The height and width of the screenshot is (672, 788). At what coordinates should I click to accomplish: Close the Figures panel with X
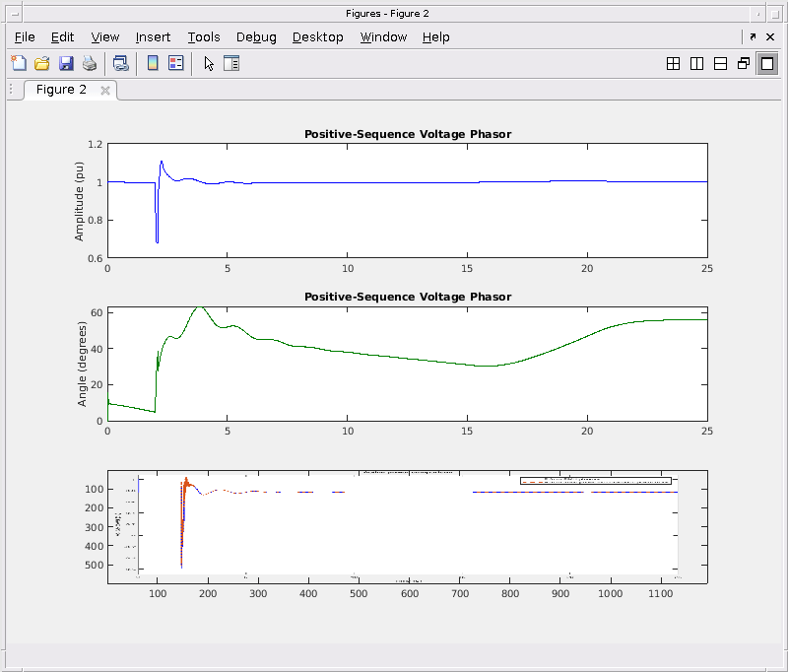pos(770,36)
